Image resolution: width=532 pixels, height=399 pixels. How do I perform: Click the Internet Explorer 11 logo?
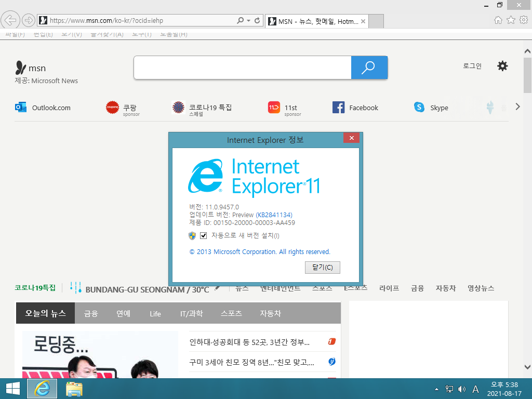[x=254, y=177]
